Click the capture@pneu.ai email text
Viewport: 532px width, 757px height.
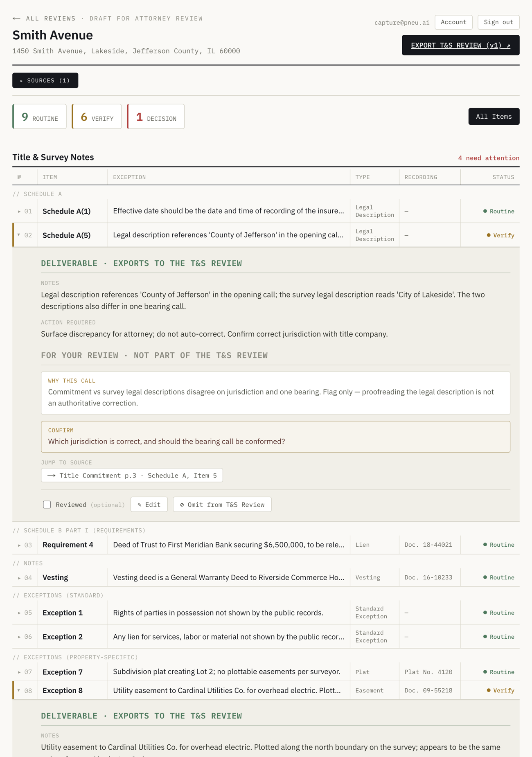pos(402,23)
